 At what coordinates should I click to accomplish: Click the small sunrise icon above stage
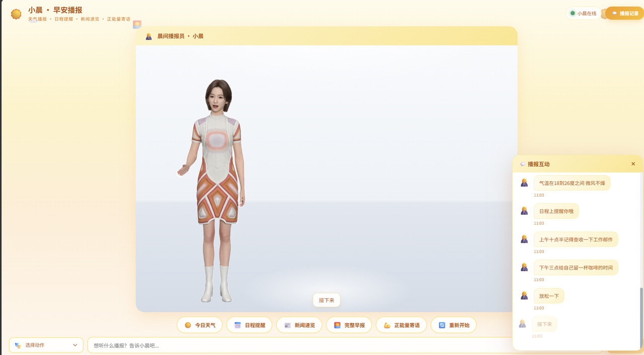click(x=137, y=24)
